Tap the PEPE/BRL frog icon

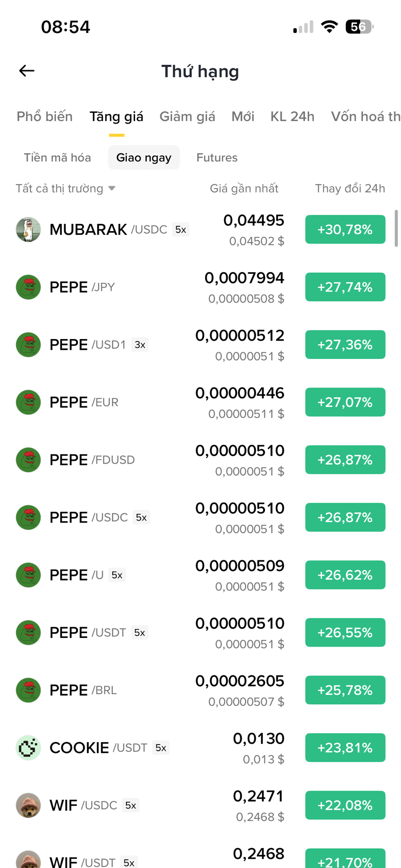coord(28,690)
